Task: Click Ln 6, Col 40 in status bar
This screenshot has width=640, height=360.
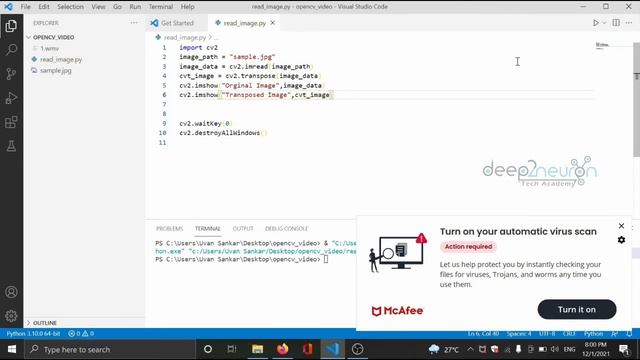Action: click(x=483, y=333)
